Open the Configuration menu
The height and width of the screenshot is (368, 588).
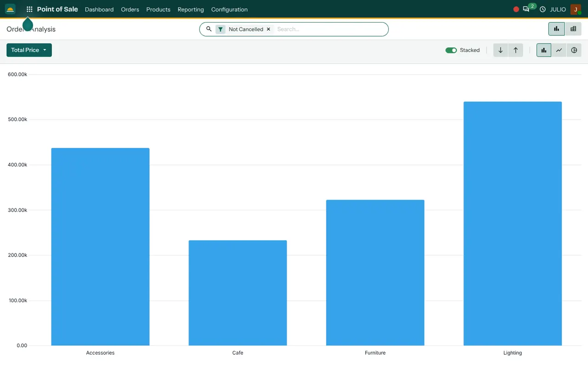[x=229, y=9]
